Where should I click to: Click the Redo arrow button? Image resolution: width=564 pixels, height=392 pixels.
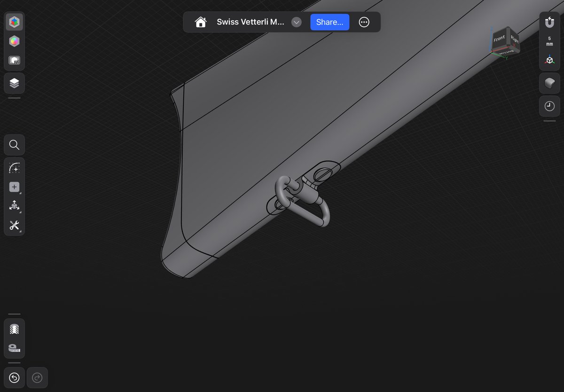(x=37, y=377)
